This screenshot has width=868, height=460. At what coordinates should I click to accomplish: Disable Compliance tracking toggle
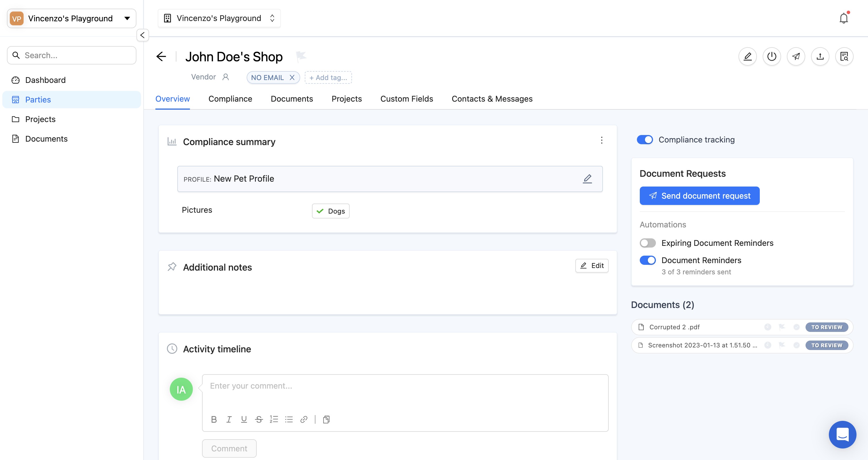click(x=645, y=140)
